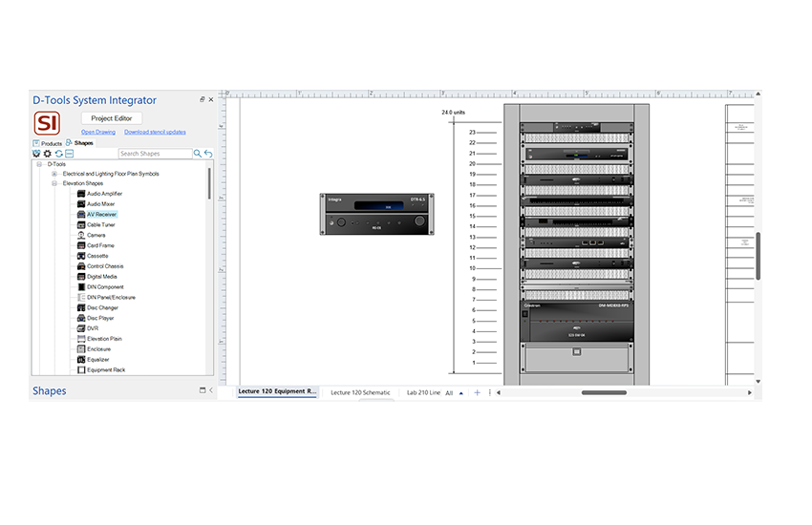Screen dimensions: 812x525
Task: Select the Cassette shape icon
Action: [x=81, y=256]
